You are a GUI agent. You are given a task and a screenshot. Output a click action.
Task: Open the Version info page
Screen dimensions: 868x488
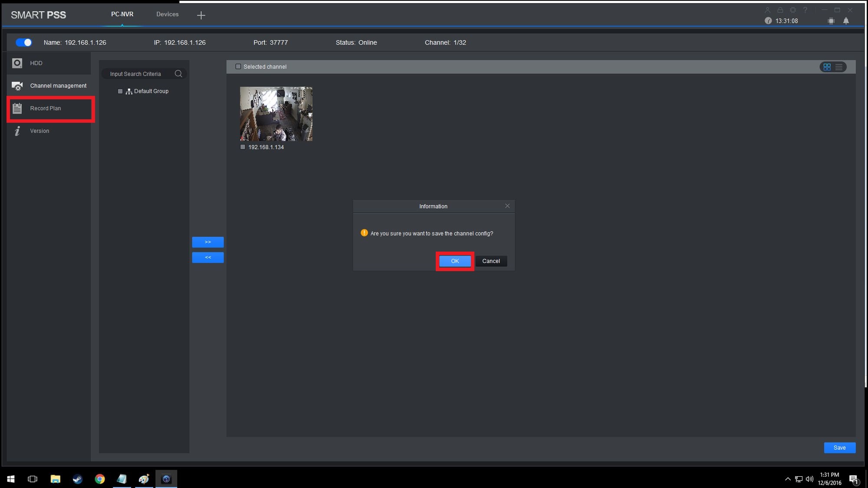pyautogui.click(x=39, y=131)
